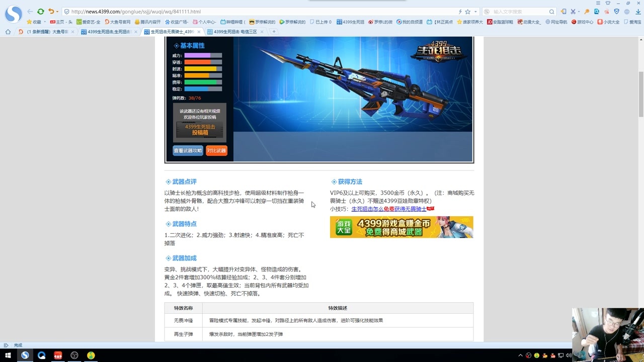Click the Sogou browser taskbar icon
Viewport: 644px width, 362px height.
pyautogui.click(x=25, y=355)
